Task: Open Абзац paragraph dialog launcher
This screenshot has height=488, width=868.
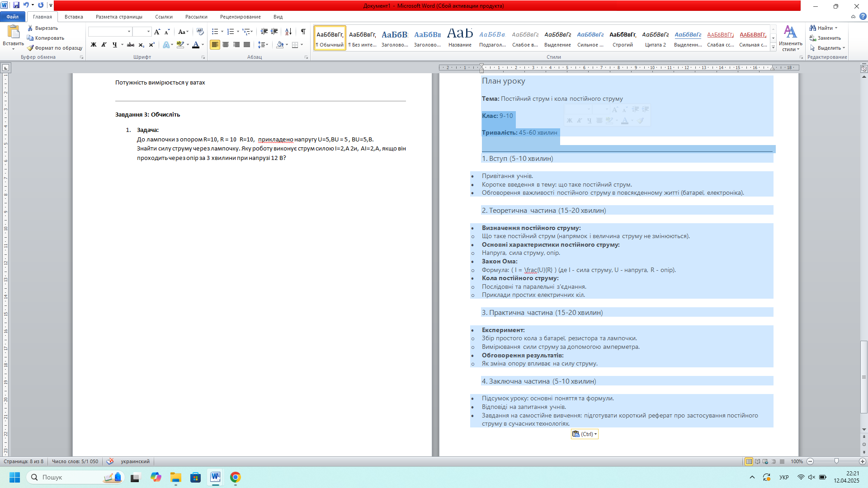Action: 306,57
